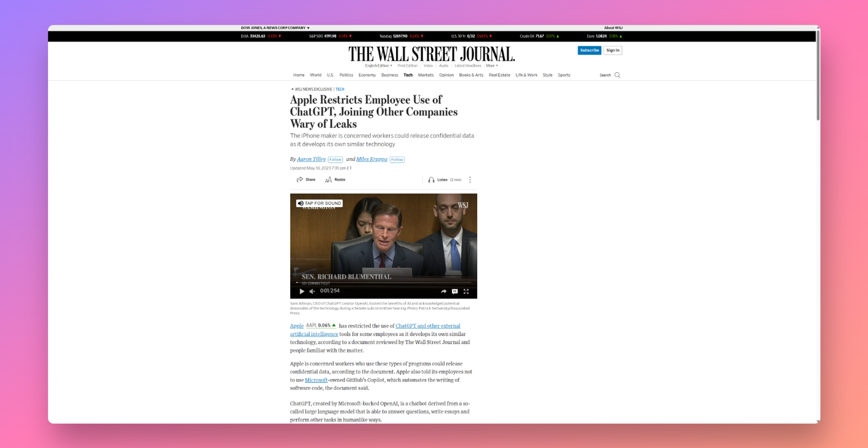The height and width of the screenshot is (448, 868).
Task: Click the Print Edition link
Action: (x=407, y=66)
